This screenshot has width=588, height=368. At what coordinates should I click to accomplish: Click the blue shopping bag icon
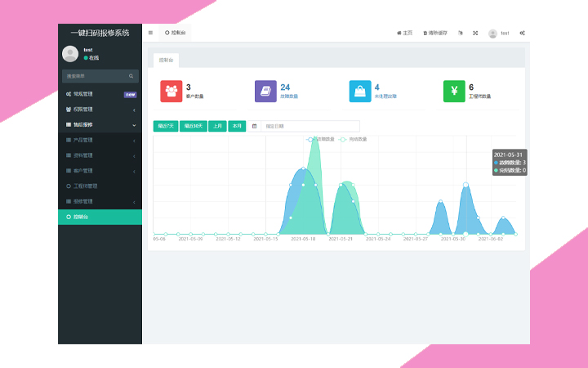tap(359, 91)
